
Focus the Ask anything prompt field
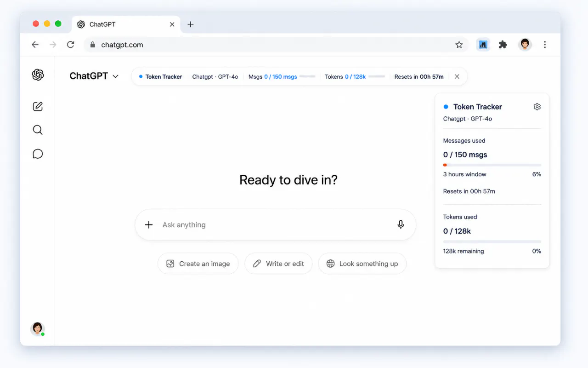coord(275,225)
